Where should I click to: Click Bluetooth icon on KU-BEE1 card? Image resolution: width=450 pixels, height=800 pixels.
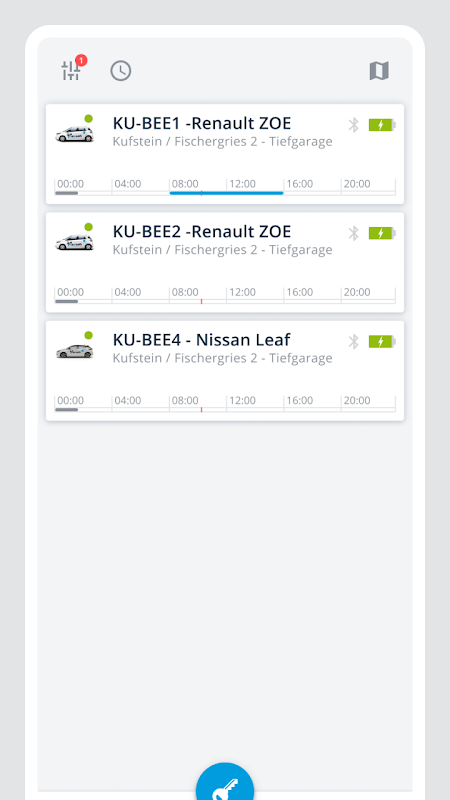click(x=354, y=125)
